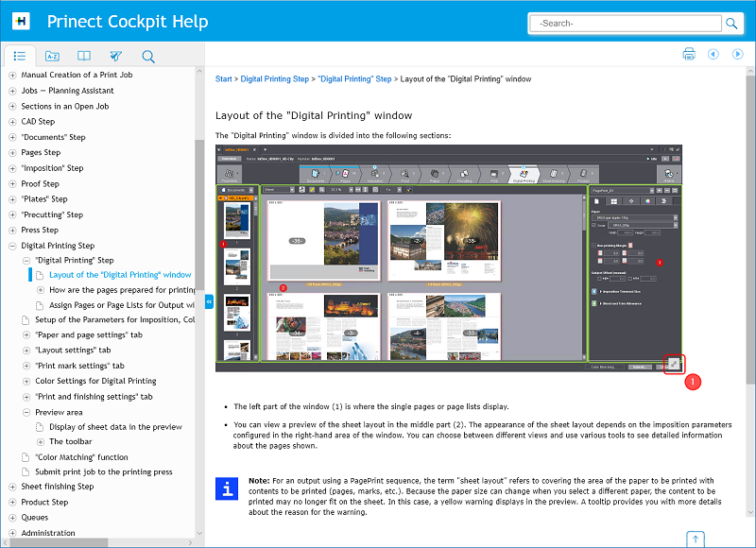Expand the "Imposition" Step tree node
Viewport: 756px width, 548px height.
pyautogui.click(x=12, y=168)
